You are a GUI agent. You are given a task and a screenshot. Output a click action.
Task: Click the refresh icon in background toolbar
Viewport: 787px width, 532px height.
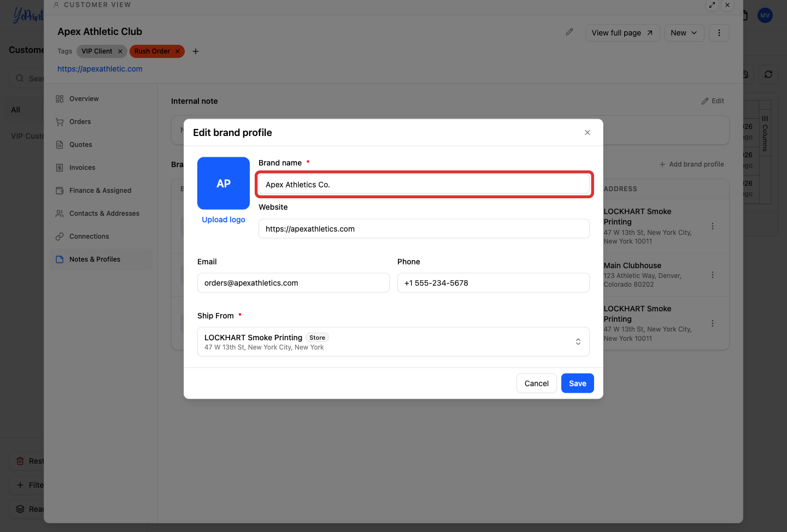click(x=768, y=74)
